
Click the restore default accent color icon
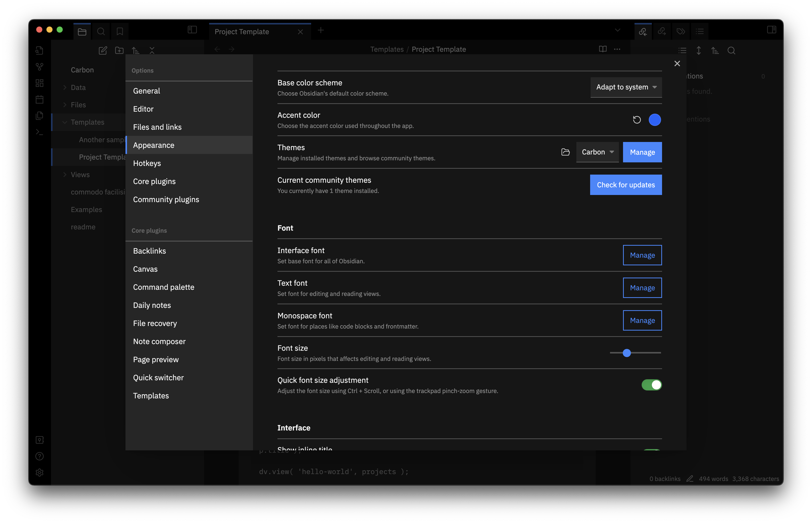click(x=637, y=120)
